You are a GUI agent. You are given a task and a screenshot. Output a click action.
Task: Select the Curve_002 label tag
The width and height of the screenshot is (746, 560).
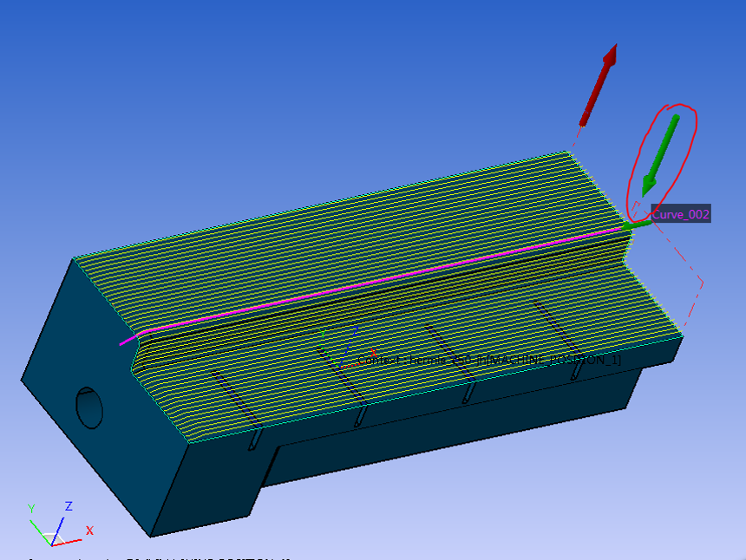click(x=681, y=214)
